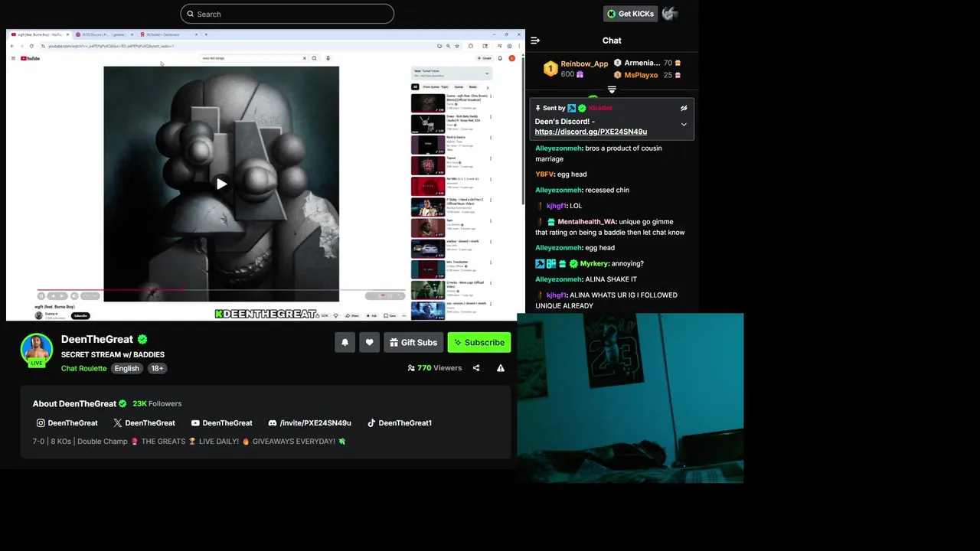Click verified badge next to DeenTheGreat title
980x551 pixels.
pos(142,339)
